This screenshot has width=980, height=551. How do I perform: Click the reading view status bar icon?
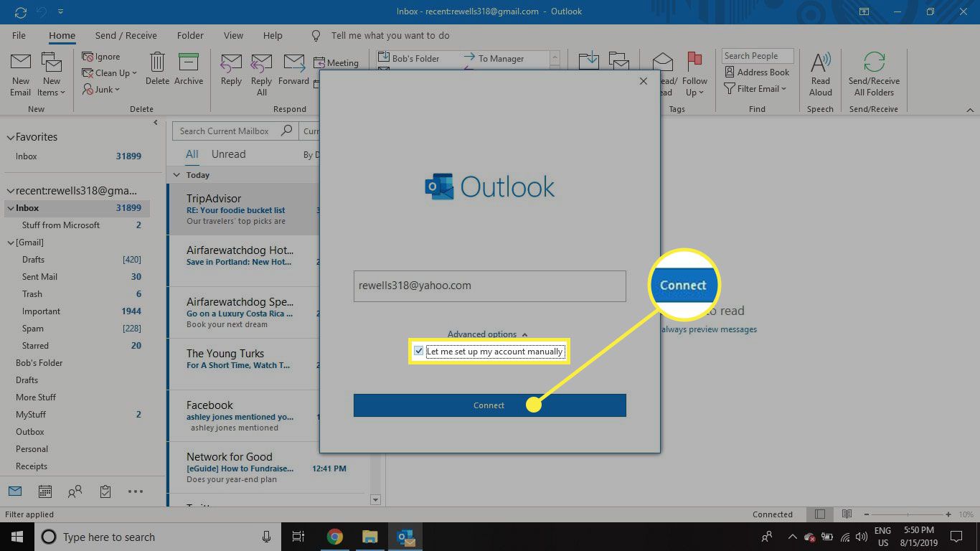point(847,514)
